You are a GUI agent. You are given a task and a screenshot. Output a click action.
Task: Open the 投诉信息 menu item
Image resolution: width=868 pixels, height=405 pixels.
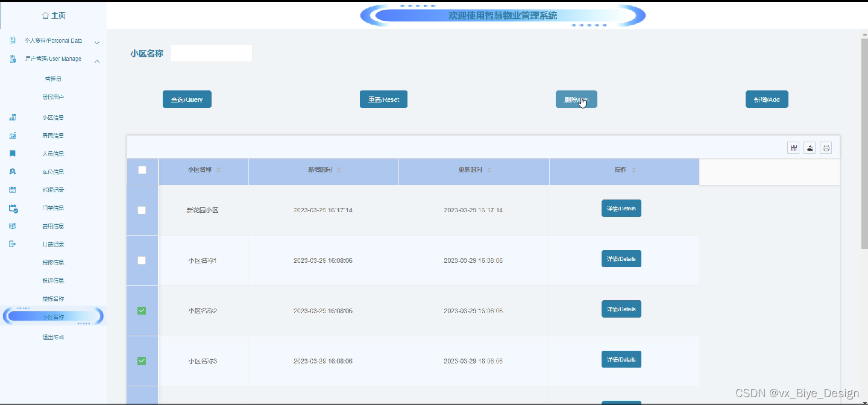(x=53, y=280)
